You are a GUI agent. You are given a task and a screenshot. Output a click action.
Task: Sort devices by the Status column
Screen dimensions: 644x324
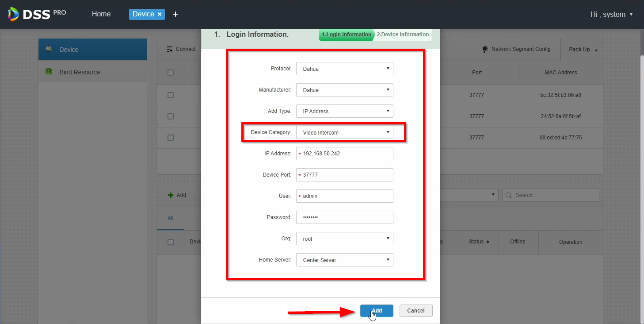pos(479,242)
